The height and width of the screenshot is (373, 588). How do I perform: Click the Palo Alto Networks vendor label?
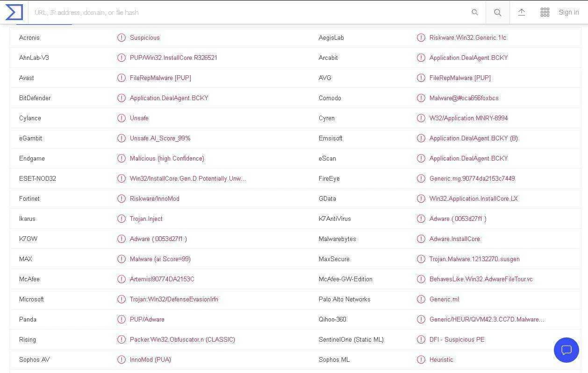tap(344, 299)
